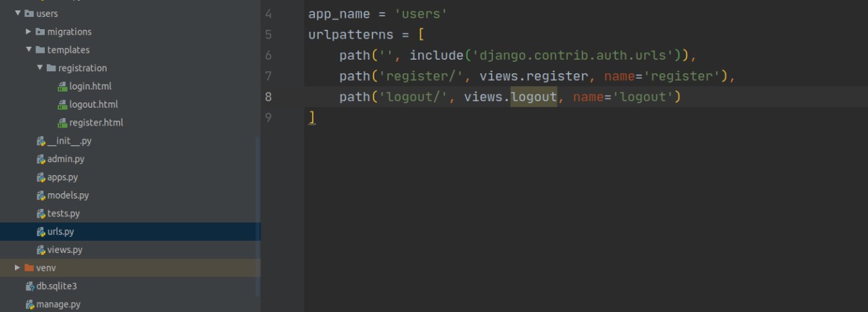Open register.html from the project tree

coord(96,123)
